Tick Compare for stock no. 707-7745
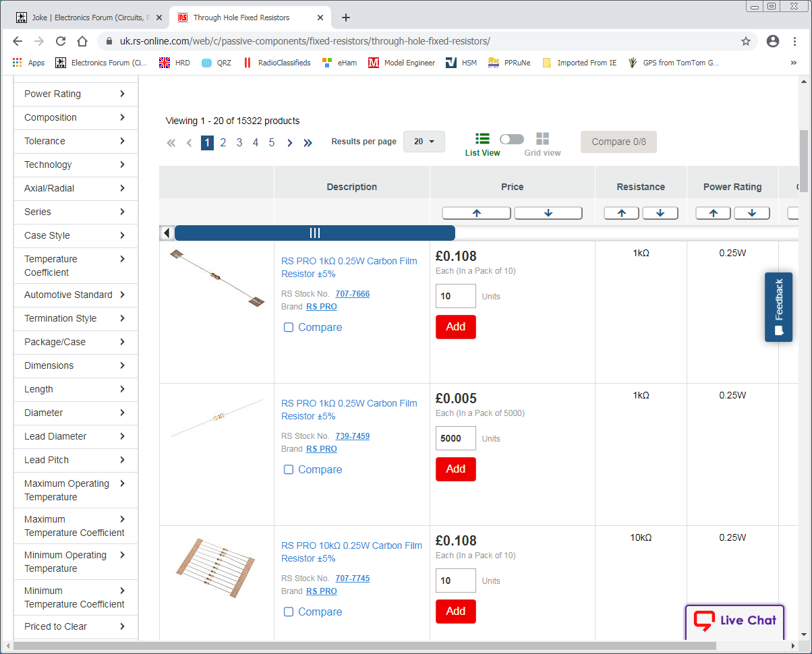The height and width of the screenshot is (654, 812). [x=289, y=612]
